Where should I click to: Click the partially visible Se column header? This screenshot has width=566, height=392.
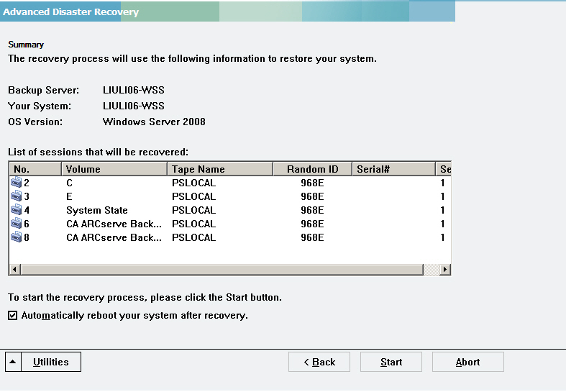pos(444,169)
